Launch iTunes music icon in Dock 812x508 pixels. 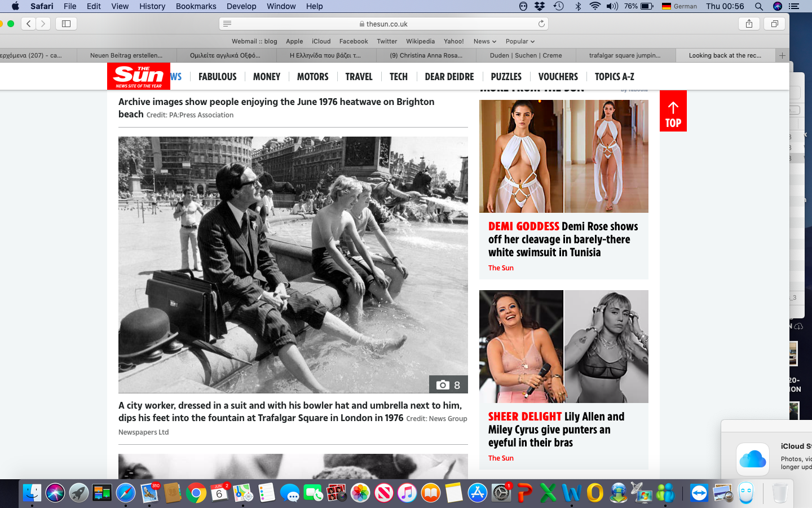point(407,493)
